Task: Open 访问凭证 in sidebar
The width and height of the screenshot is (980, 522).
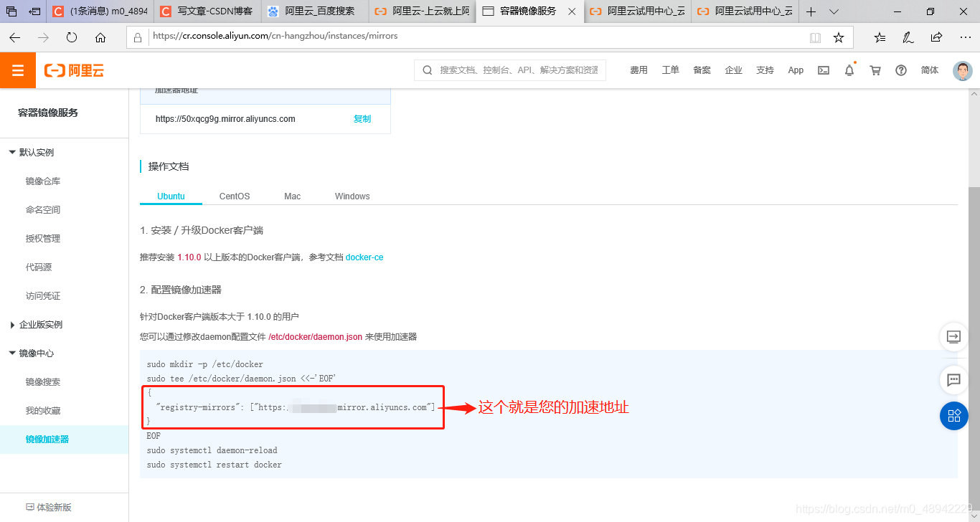Action: 43,296
